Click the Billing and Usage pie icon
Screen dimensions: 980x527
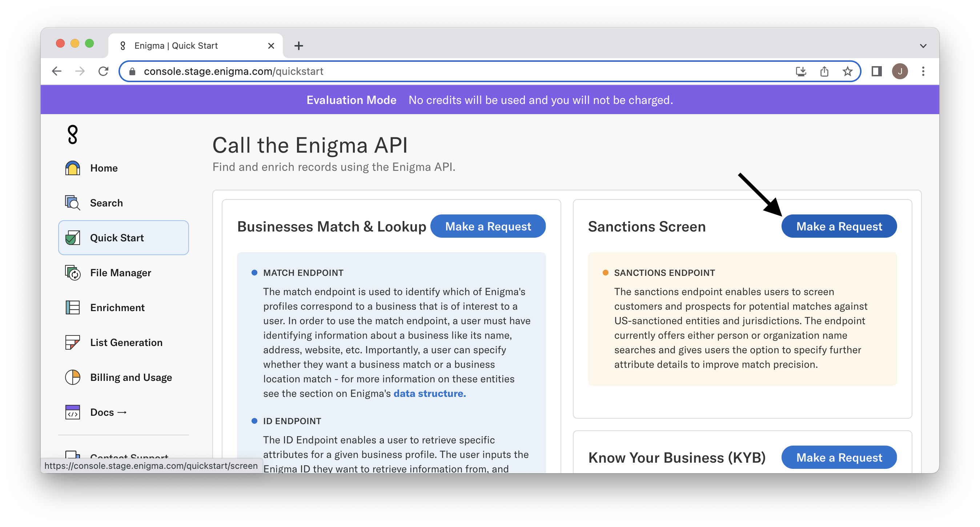[x=73, y=378]
